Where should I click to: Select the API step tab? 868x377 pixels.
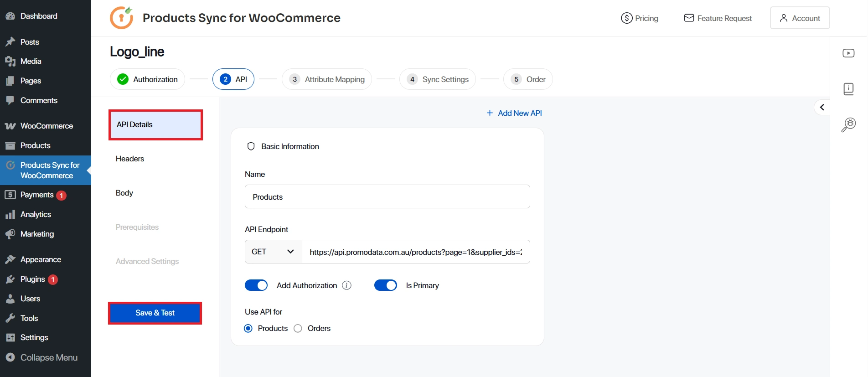pos(233,79)
